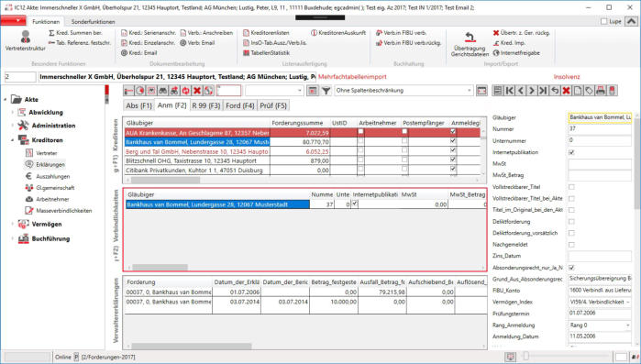The width and height of the screenshot is (641, 364).
Task: Toggle Internetpublikation checkbox in details panel
Action: [x=571, y=152]
